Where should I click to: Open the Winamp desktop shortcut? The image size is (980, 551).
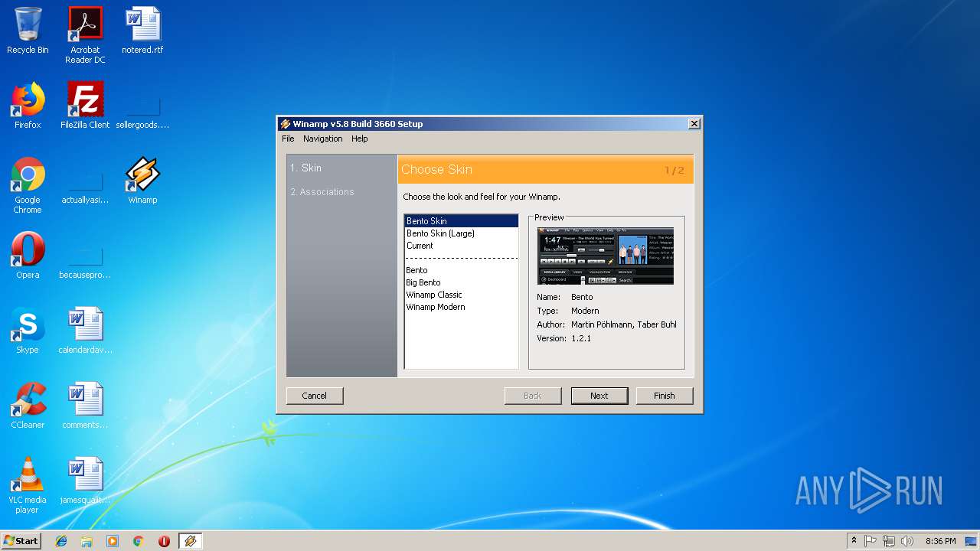[142, 181]
